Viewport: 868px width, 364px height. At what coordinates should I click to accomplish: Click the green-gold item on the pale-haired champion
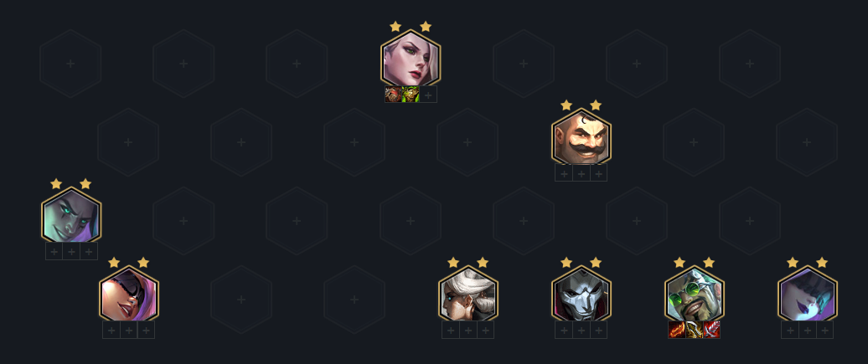411,94
